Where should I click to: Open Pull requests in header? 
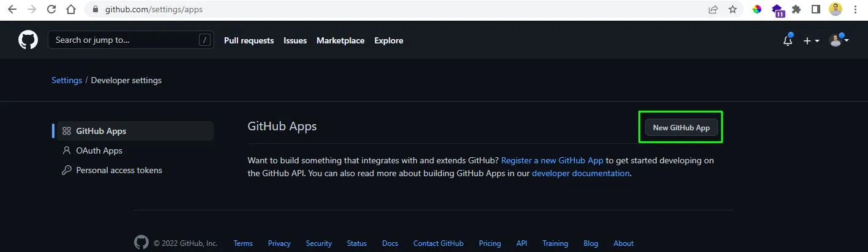point(249,40)
